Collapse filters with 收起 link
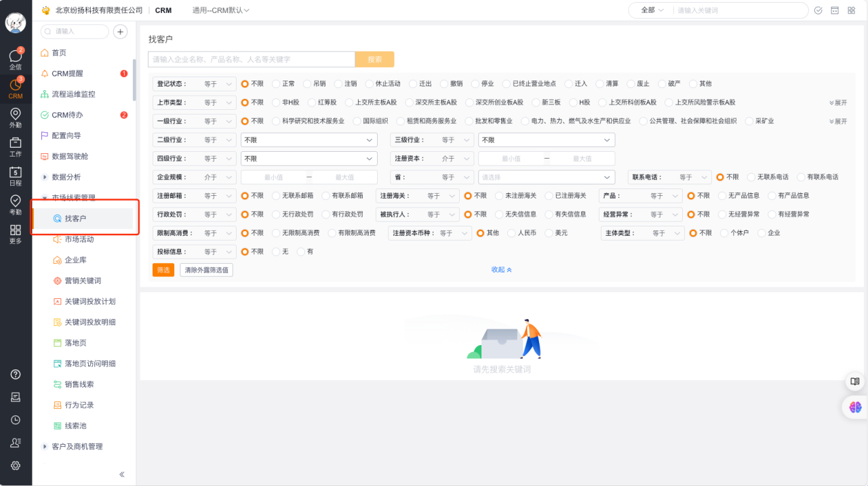The width and height of the screenshot is (868, 486). [x=502, y=270]
